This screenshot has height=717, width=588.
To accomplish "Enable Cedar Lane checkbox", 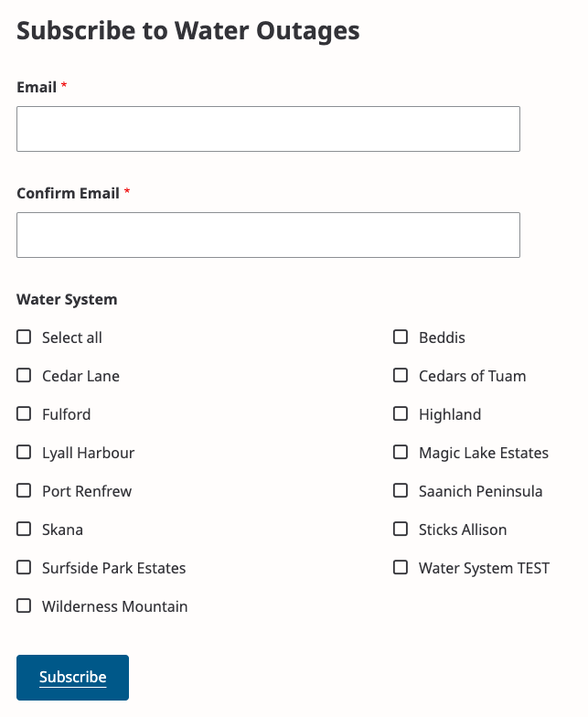I will [x=24, y=376].
